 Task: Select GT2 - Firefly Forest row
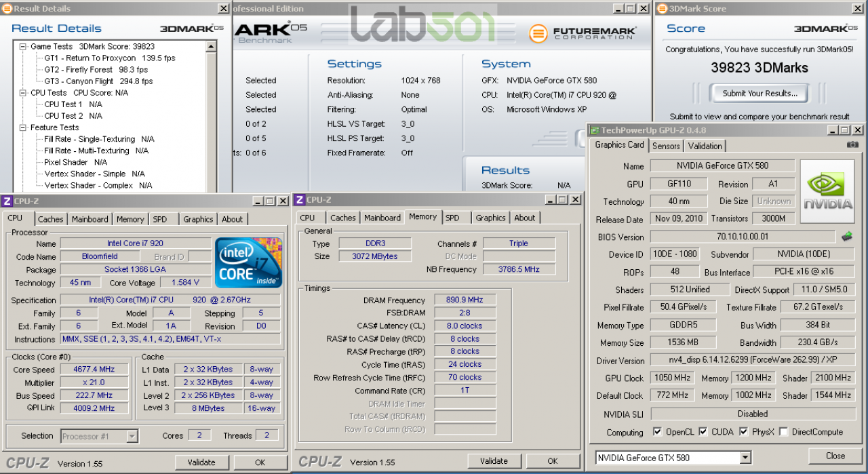(x=96, y=70)
